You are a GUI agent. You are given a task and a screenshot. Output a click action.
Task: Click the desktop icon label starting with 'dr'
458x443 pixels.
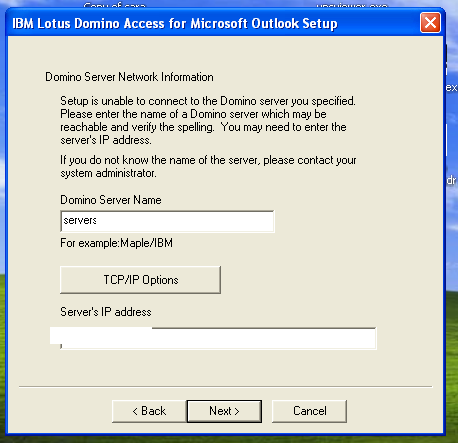click(x=451, y=180)
